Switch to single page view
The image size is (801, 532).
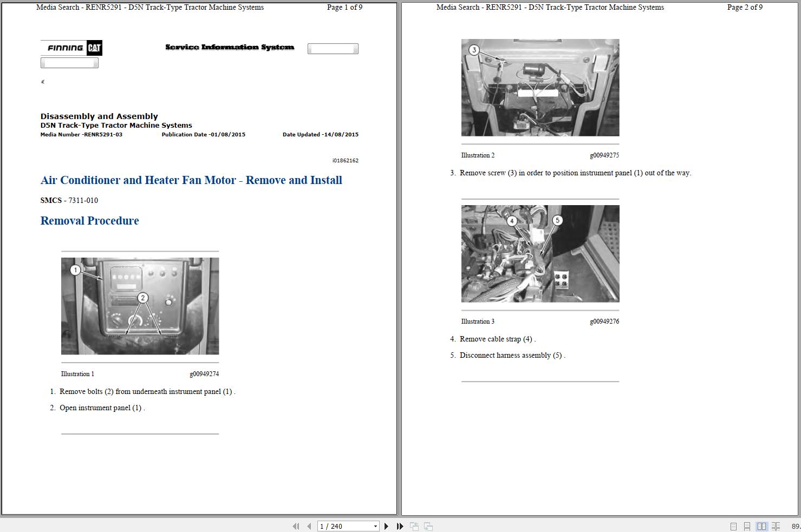tap(733, 526)
